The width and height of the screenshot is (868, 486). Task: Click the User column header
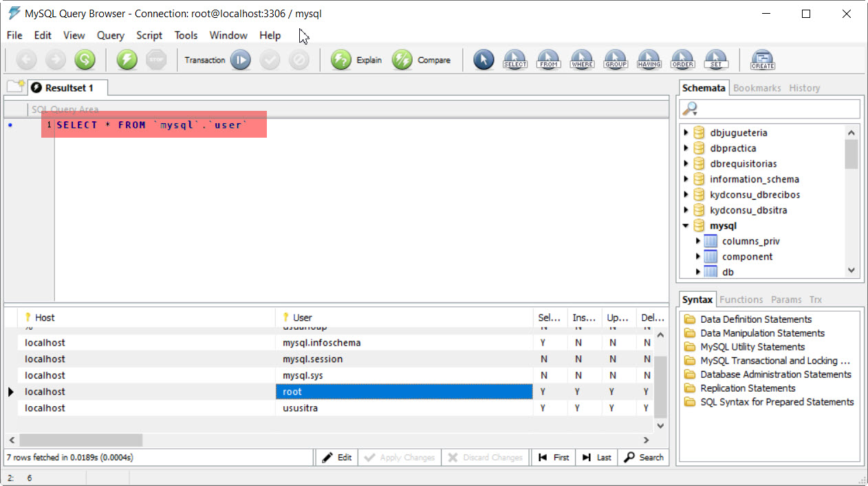(x=404, y=317)
